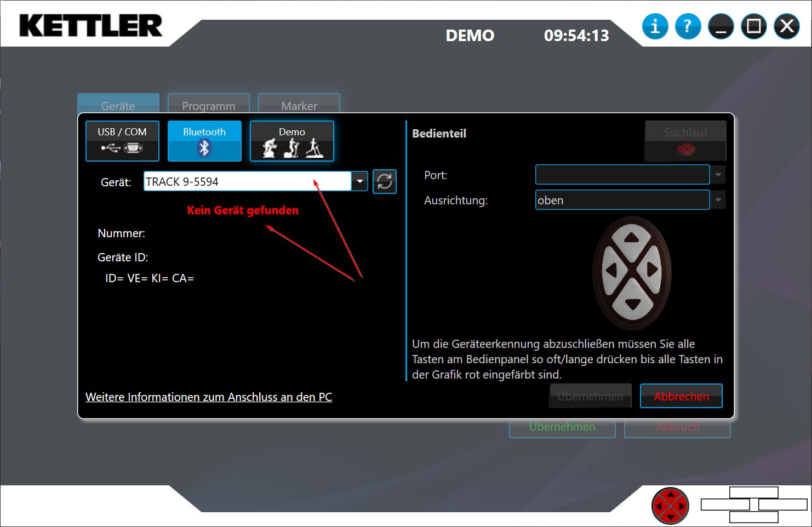Select the Bluetooth connection button
The image size is (812, 527).
coord(204,141)
